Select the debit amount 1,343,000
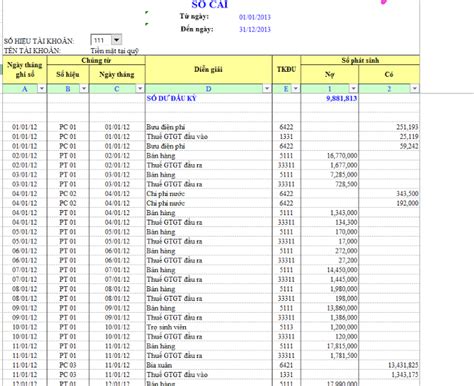Screen dimensions: 474x386 [x=344, y=213]
